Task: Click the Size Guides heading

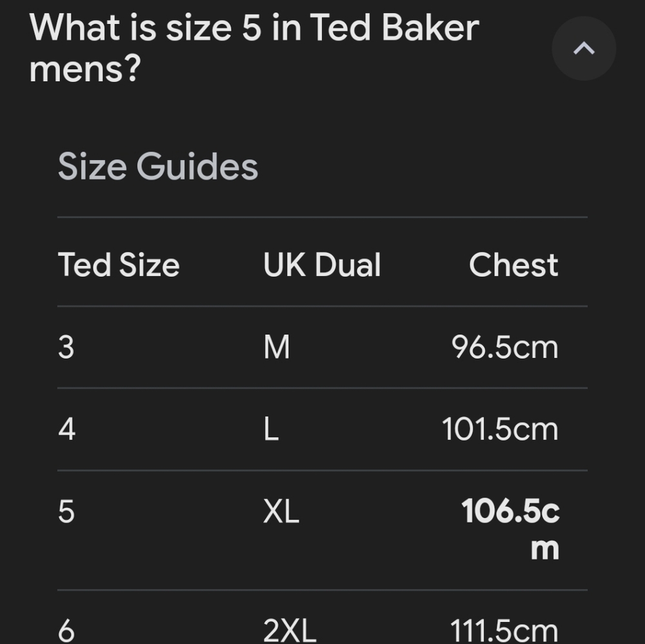Action: pyautogui.click(x=158, y=166)
